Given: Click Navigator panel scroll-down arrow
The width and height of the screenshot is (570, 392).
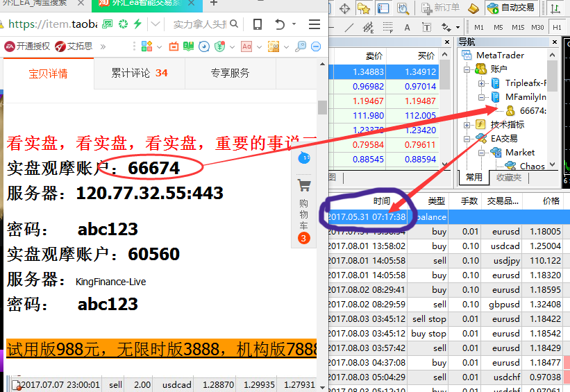Looking at the screenshot, I should point(552,164).
